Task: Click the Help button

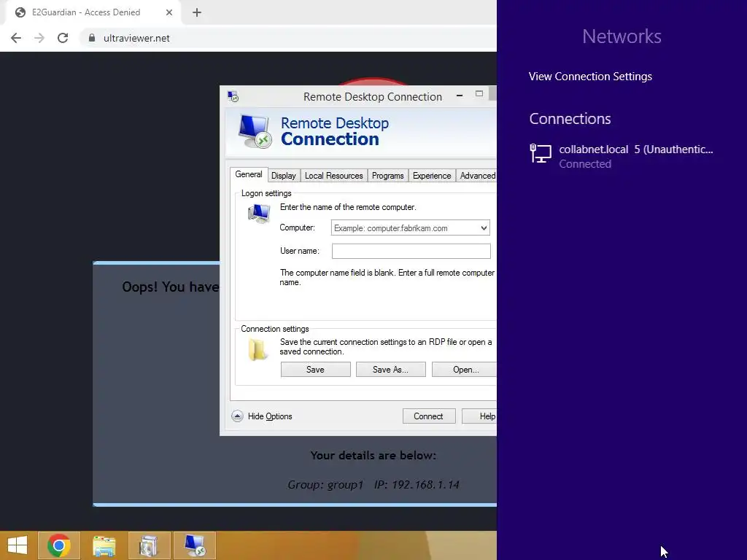Action: pyautogui.click(x=480, y=416)
